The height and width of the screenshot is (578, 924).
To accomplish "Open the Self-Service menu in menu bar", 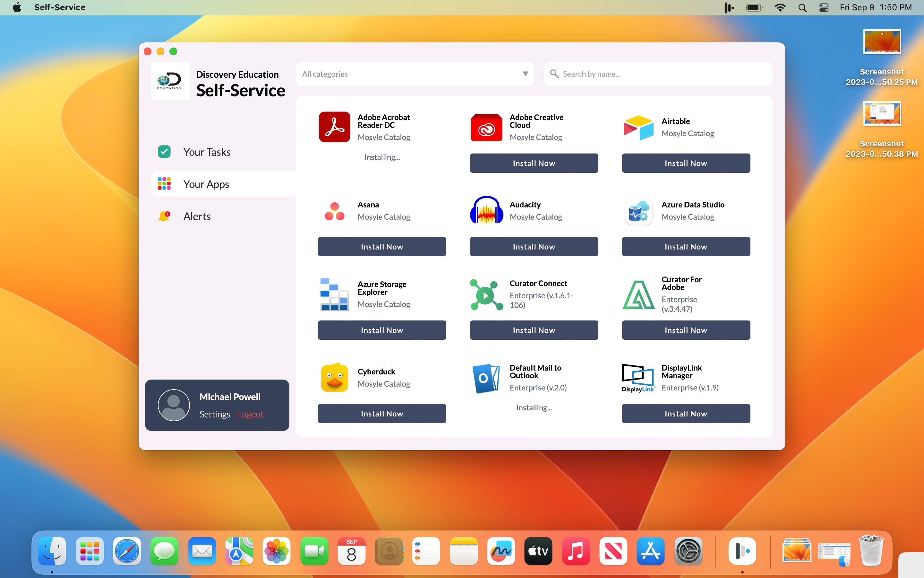I will point(60,7).
